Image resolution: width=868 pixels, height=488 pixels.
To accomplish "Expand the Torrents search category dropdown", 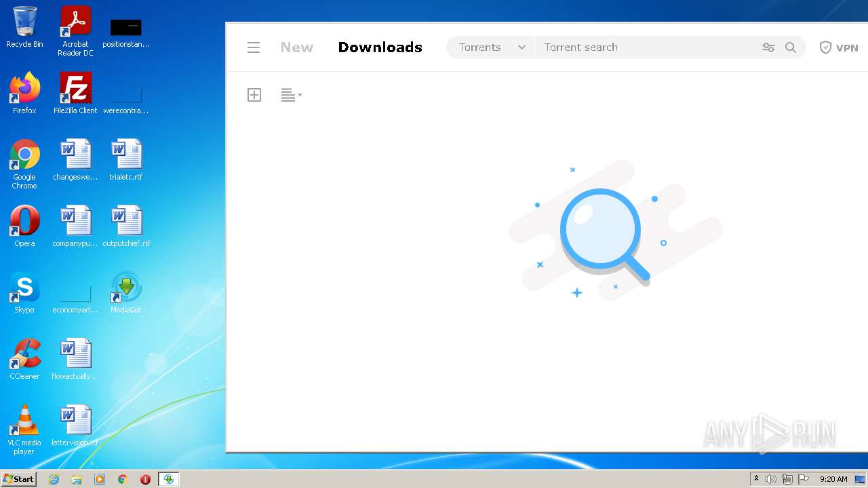I will click(491, 47).
